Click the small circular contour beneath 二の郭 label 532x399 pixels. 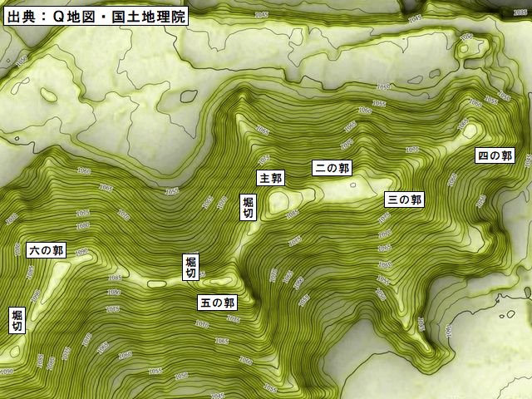coord(352,185)
